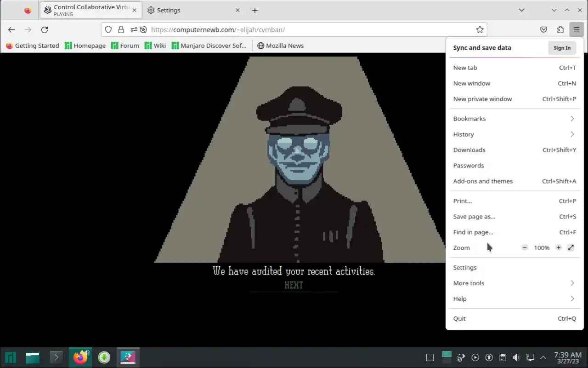Expand hidden system tray icons
This screenshot has width=588, height=368.
[543, 357]
